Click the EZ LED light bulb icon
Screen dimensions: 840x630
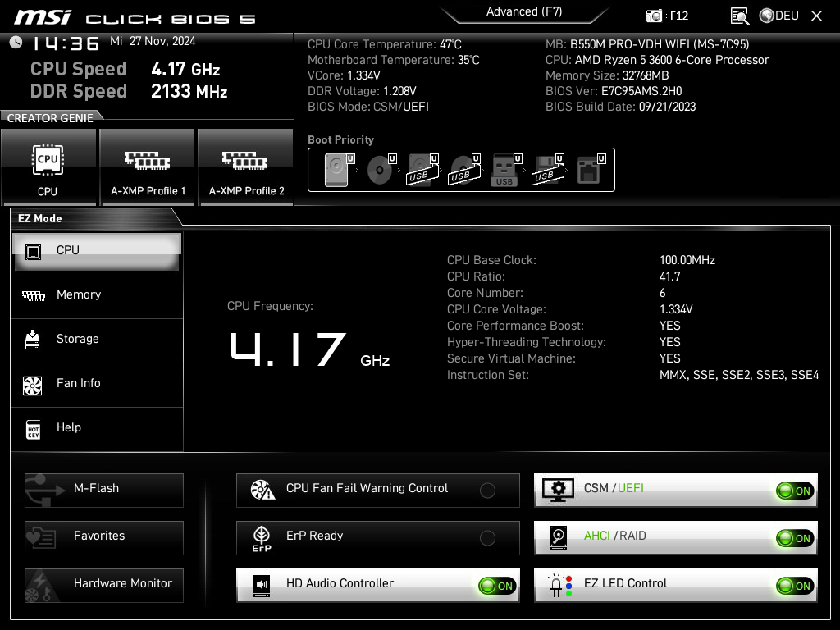(x=559, y=586)
